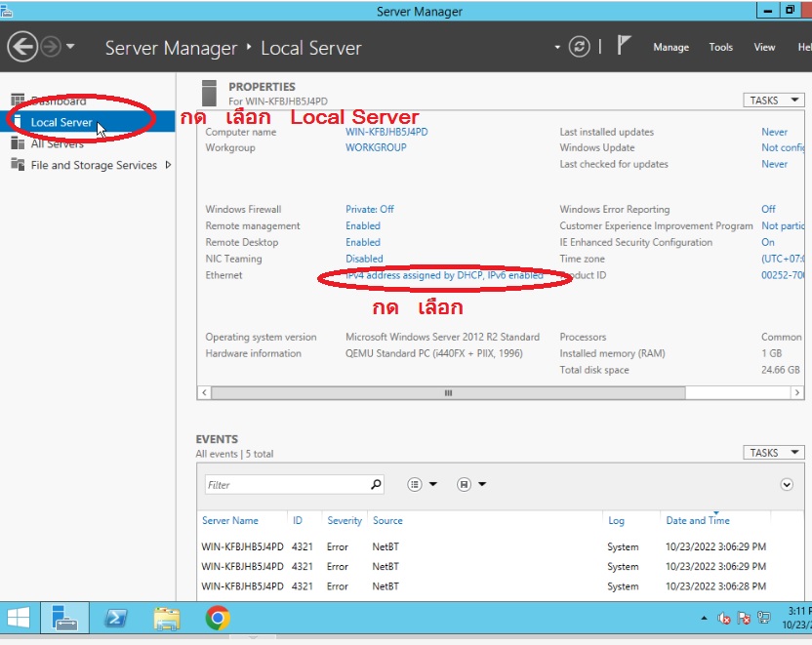Expand File and Storage Services arrow
The width and height of the screenshot is (812, 645).
(168, 165)
